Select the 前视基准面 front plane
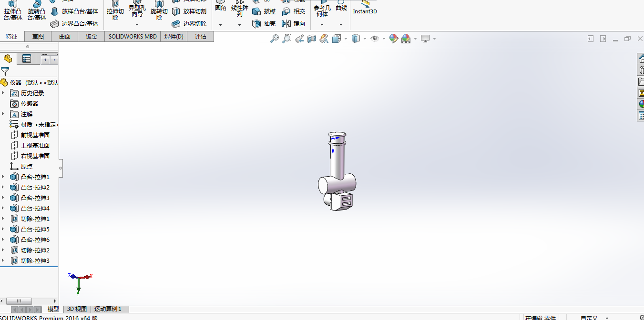644x320 pixels. 30,135
